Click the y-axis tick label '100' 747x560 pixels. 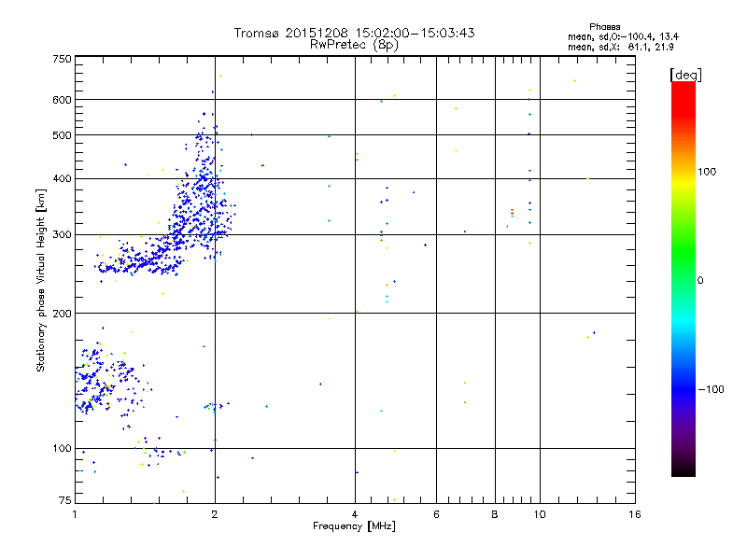click(62, 449)
